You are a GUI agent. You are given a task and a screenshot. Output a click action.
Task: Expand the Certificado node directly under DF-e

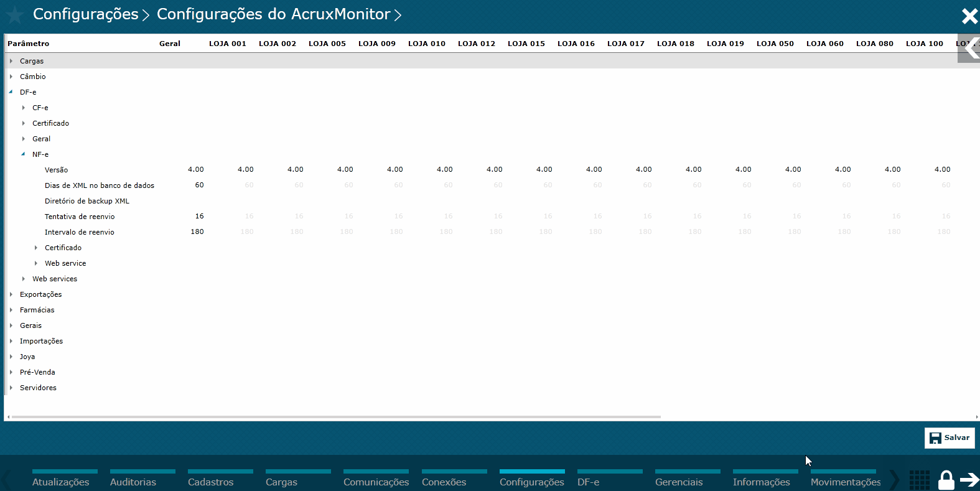(24, 123)
